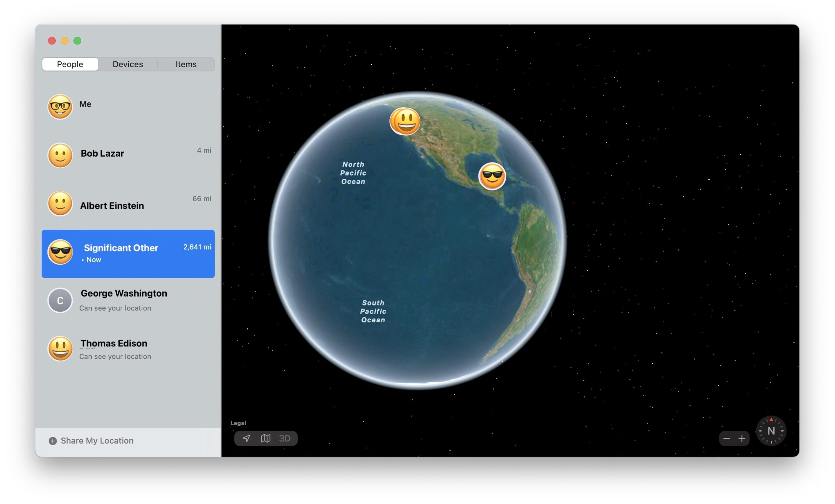835x504 pixels.
Task: Switch to the Items tab
Action: (x=186, y=64)
